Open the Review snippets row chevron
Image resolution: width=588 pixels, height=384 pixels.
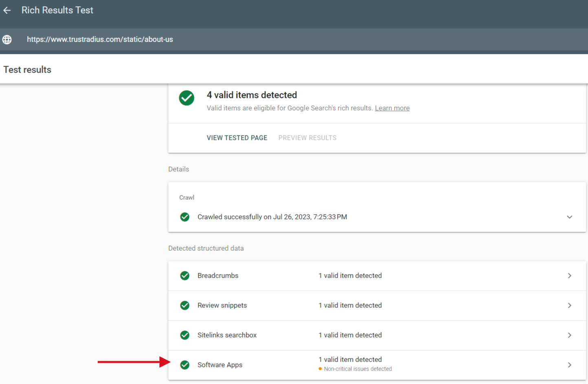[569, 306]
